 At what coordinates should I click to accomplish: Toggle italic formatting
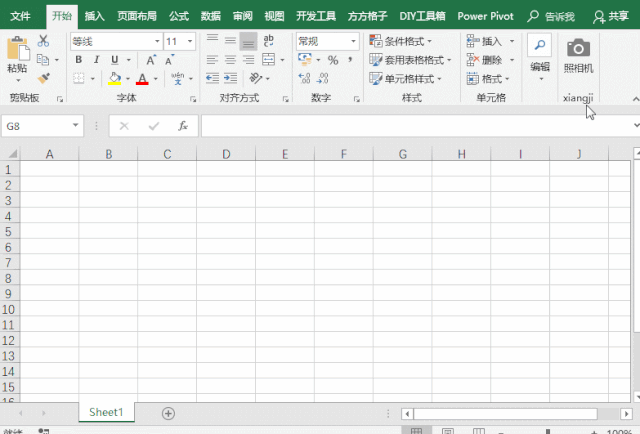(96, 60)
